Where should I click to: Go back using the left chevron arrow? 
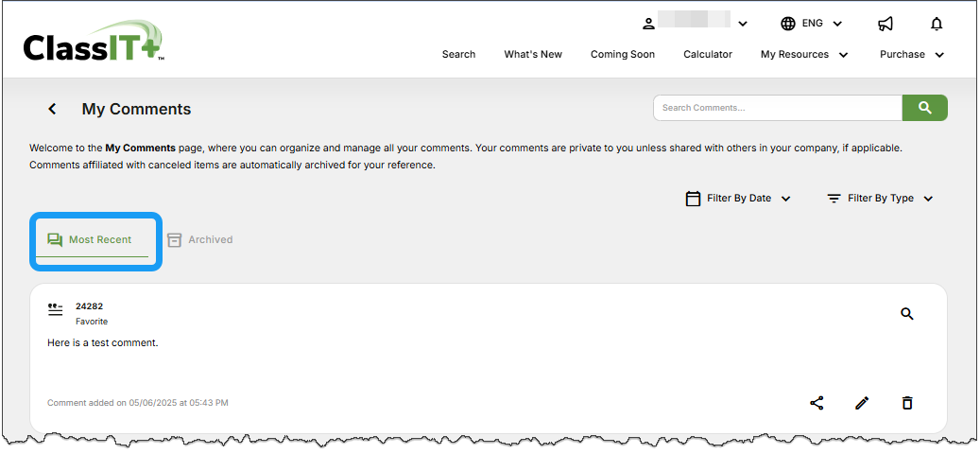53,109
